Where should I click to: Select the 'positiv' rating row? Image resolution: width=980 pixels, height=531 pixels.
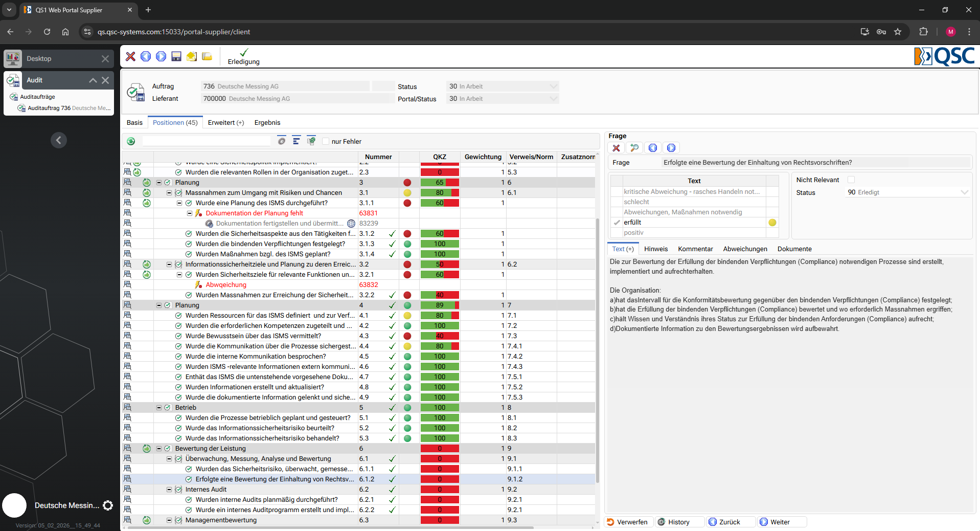click(x=694, y=233)
